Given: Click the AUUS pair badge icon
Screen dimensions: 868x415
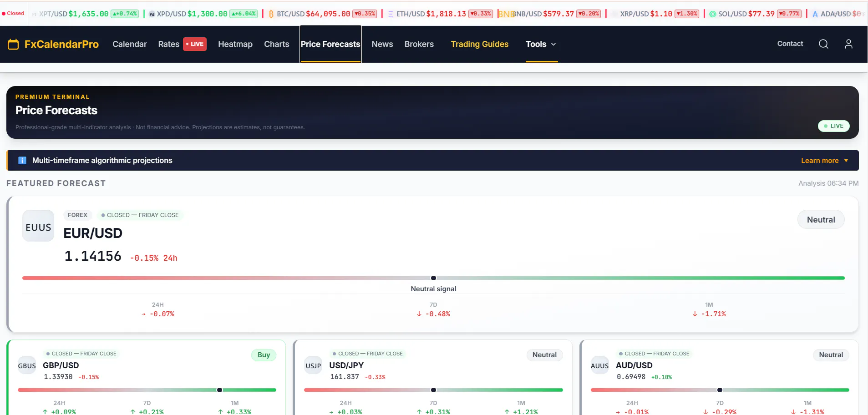Looking at the screenshot, I should tap(600, 365).
